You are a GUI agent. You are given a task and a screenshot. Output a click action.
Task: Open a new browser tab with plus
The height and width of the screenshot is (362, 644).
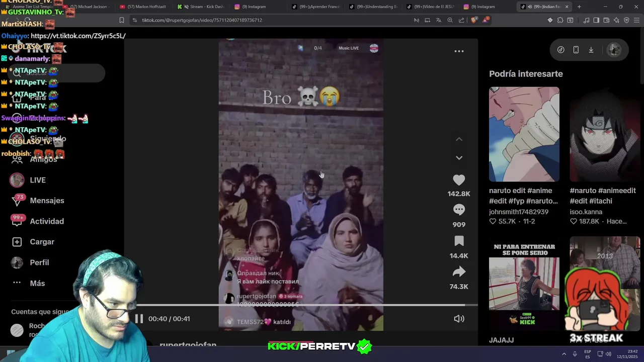pyautogui.click(x=579, y=7)
